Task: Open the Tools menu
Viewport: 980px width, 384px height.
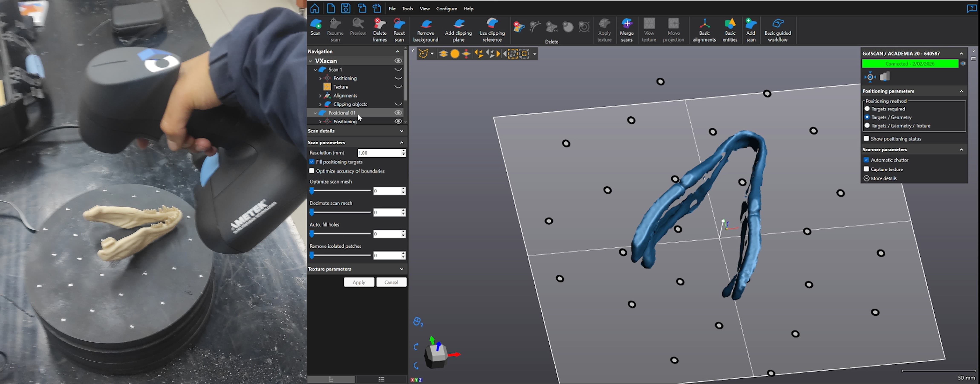Action: pyautogui.click(x=407, y=8)
